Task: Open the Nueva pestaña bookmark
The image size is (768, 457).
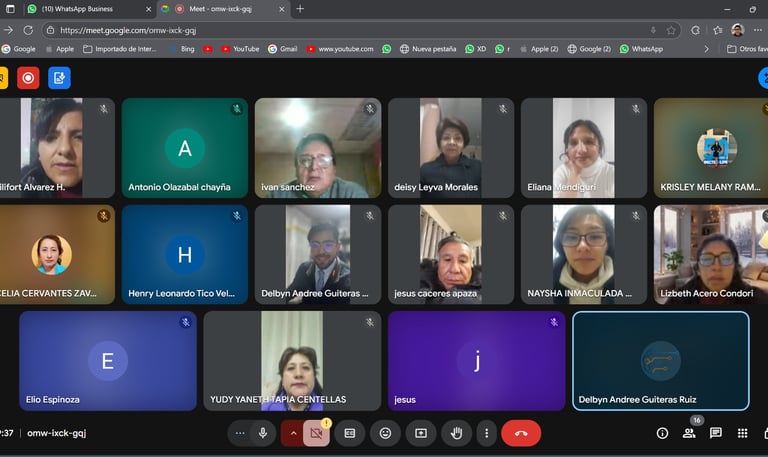Action: point(428,49)
